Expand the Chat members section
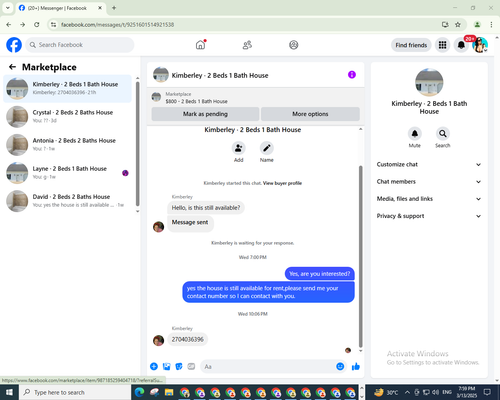Viewport: 500px width, 400px height. (x=429, y=182)
